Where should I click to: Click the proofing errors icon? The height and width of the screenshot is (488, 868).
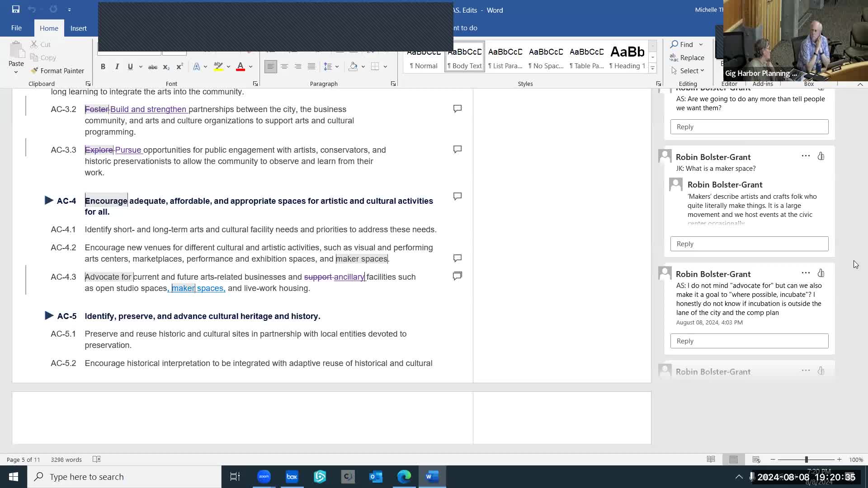(96, 459)
